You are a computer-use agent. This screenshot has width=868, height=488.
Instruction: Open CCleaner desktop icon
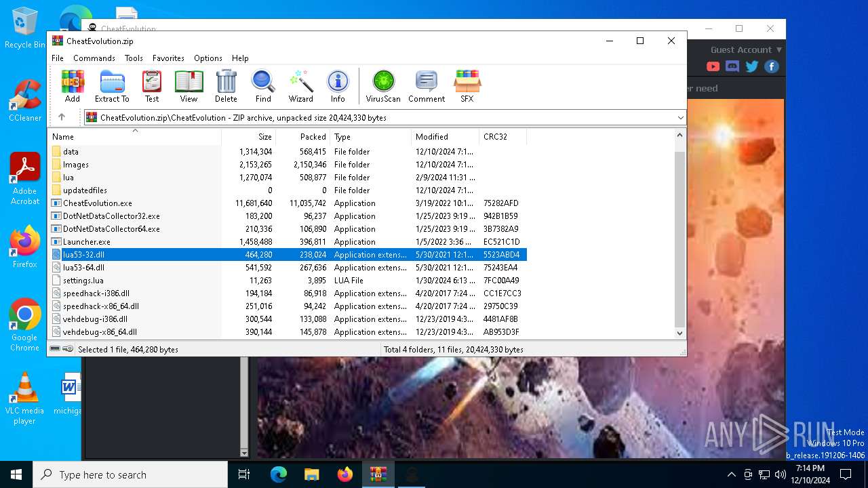coord(25,101)
